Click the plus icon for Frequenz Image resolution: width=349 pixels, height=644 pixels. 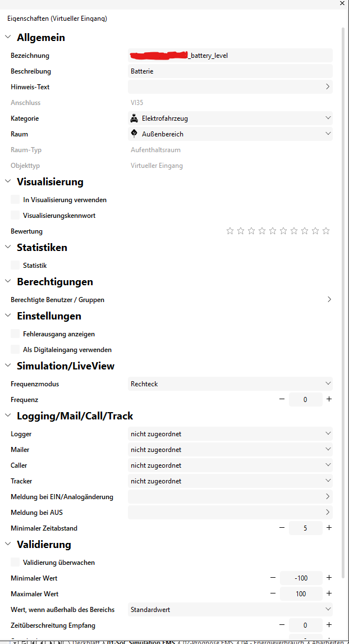click(x=329, y=399)
